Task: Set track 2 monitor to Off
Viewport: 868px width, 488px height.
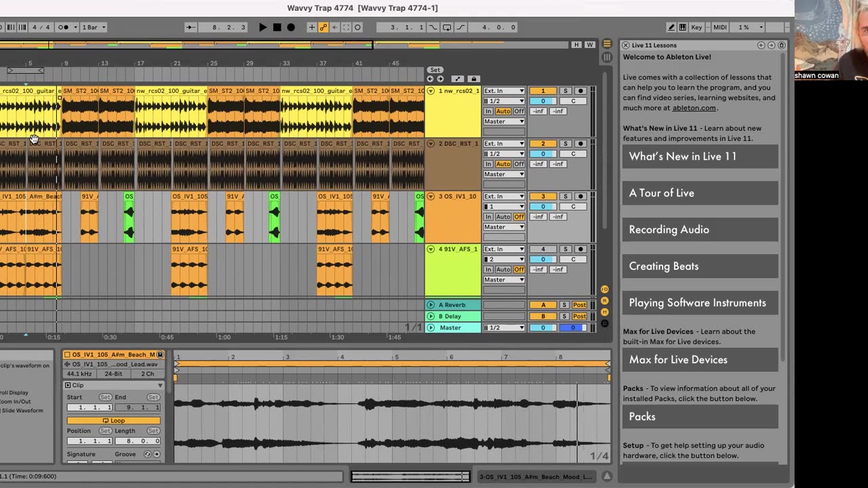Action: [x=519, y=164]
